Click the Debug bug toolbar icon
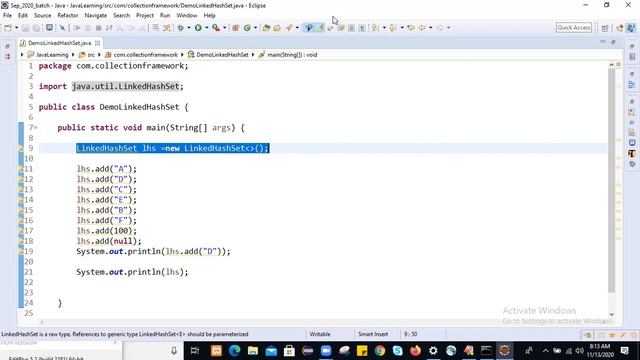This screenshot has width=640, height=360. (180, 28)
